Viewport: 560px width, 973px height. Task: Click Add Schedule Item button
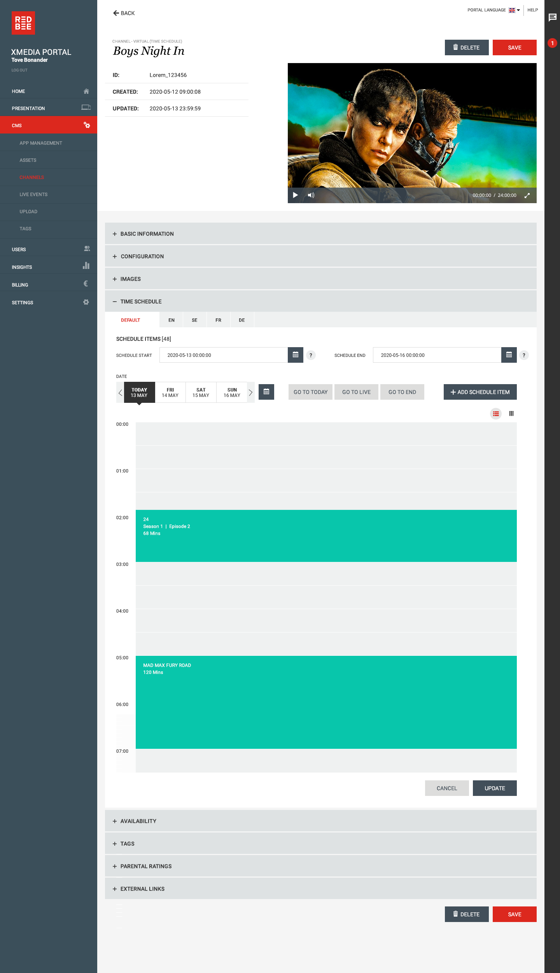coord(480,392)
